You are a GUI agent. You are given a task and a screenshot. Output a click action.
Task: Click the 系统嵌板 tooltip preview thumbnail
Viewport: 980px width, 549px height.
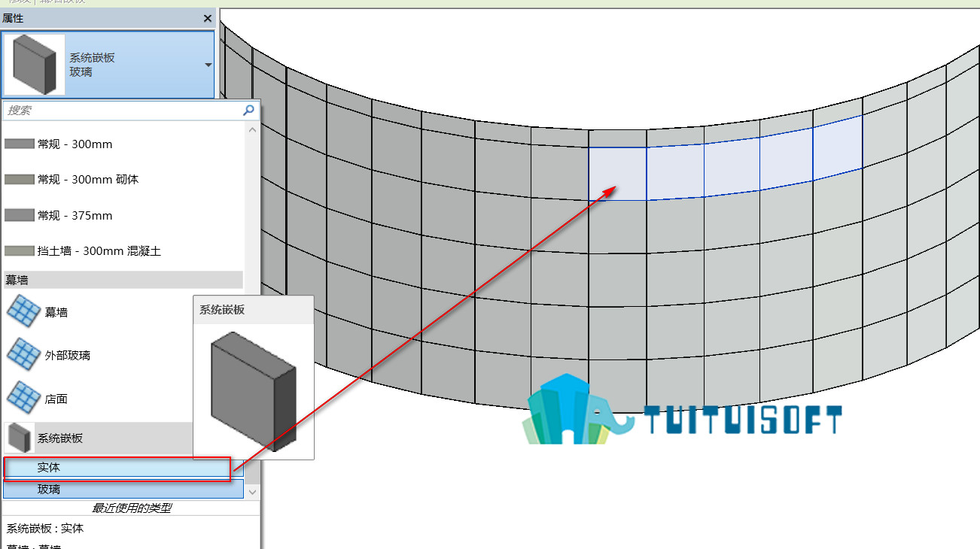[254, 391]
